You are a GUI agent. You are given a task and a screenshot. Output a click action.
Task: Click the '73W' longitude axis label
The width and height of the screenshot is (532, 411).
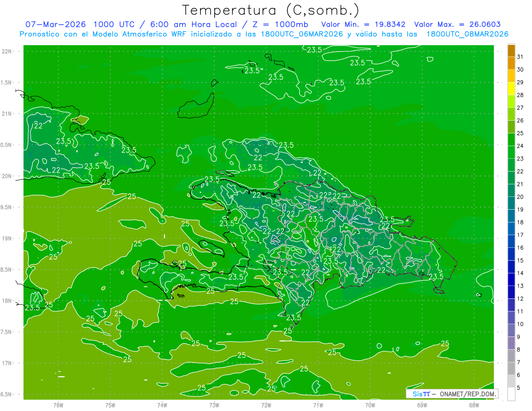[214, 405]
